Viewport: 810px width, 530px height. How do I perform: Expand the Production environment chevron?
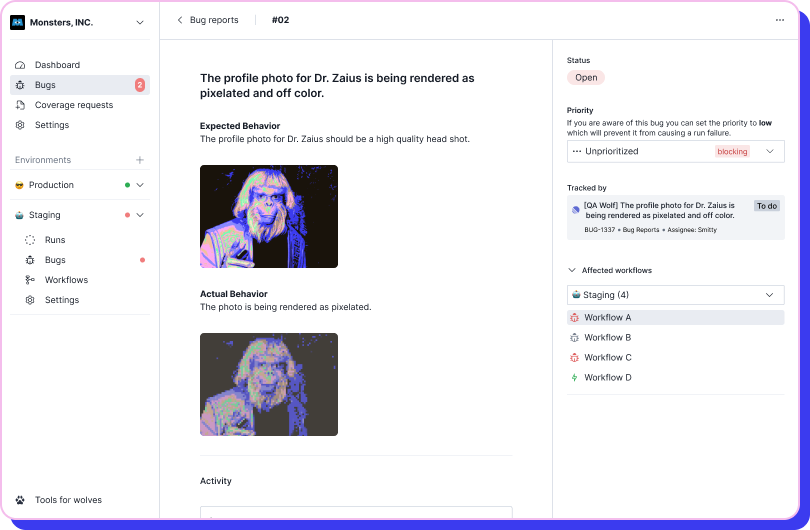(x=140, y=185)
